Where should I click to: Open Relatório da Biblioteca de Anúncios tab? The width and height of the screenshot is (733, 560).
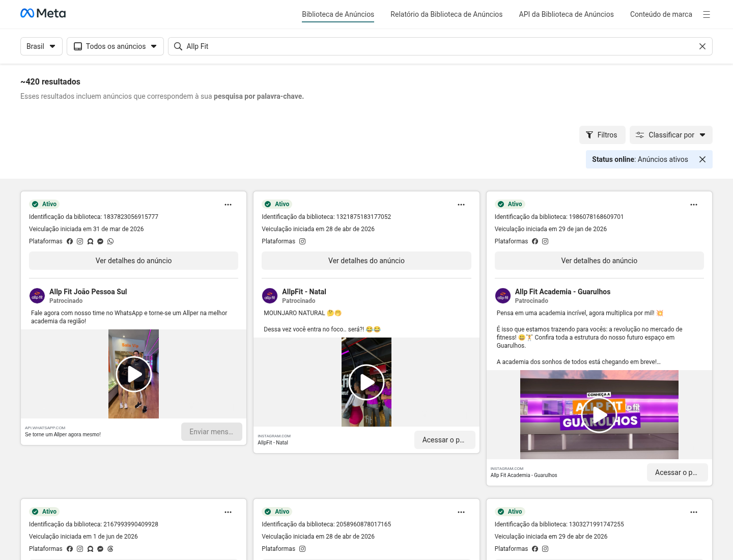(446, 14)
